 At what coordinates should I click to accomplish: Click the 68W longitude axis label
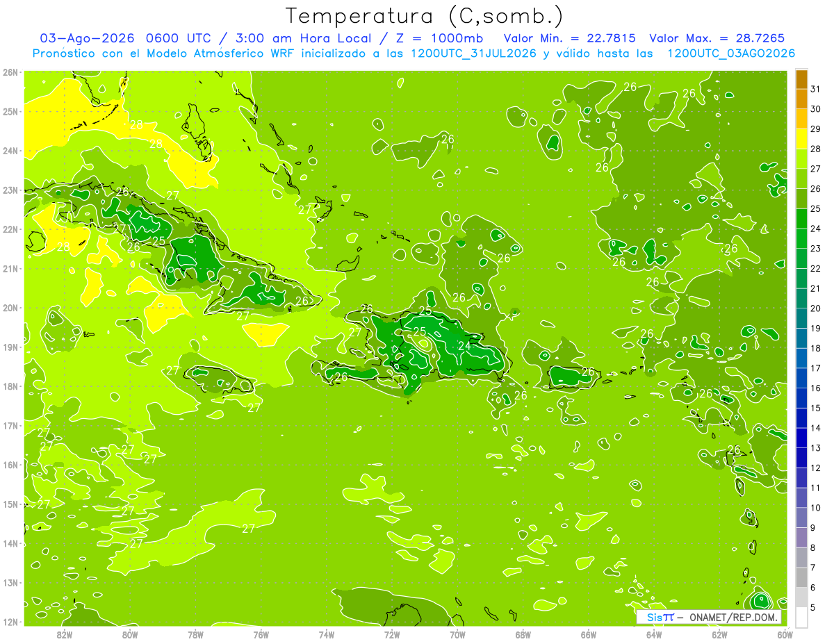tap(523, 634)
